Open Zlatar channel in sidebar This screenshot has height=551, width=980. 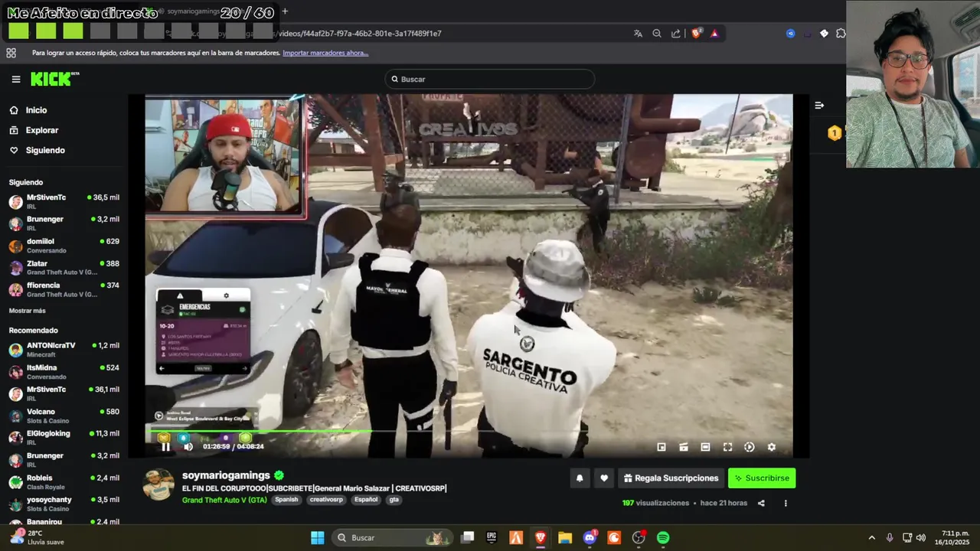64,268
